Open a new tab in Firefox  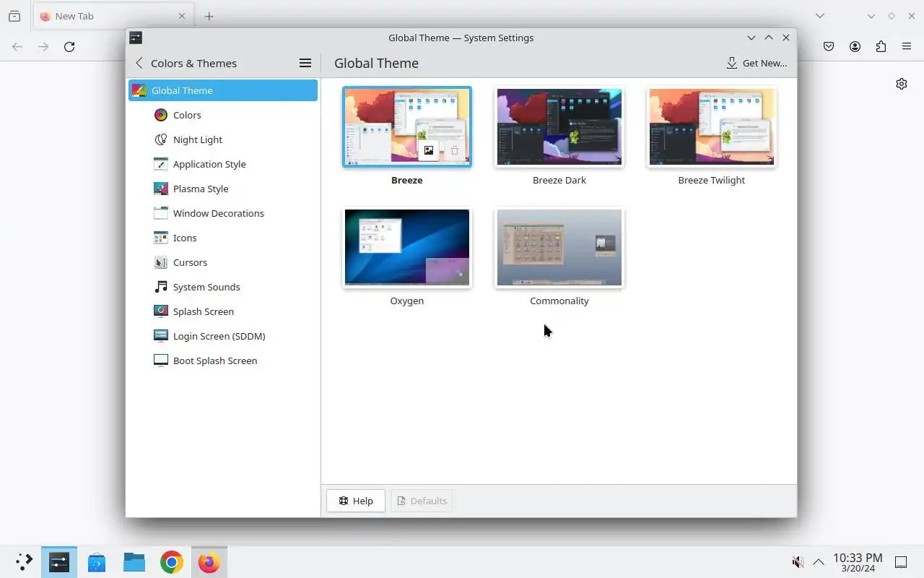[209, 16]
